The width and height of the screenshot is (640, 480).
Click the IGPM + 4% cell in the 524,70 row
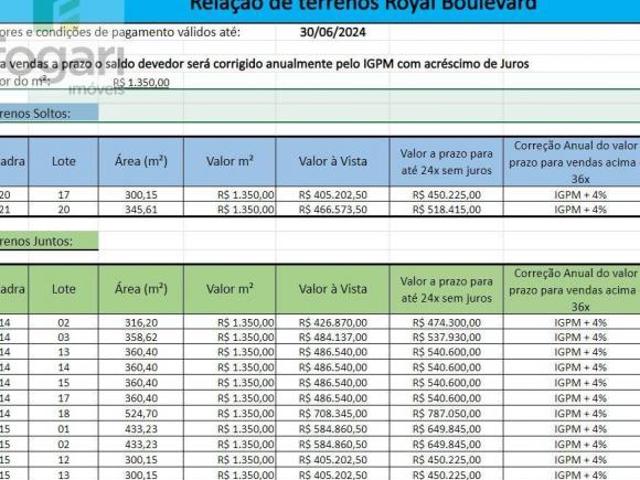click(580, 414)
